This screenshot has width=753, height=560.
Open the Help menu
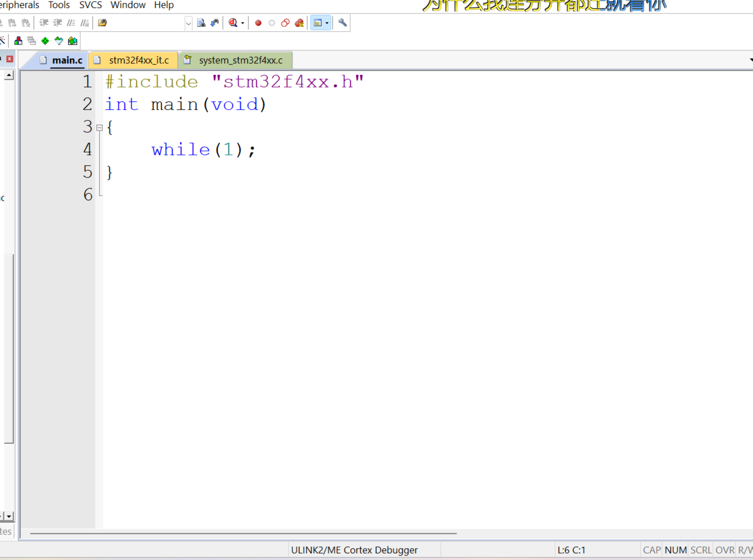coord(164,5)
